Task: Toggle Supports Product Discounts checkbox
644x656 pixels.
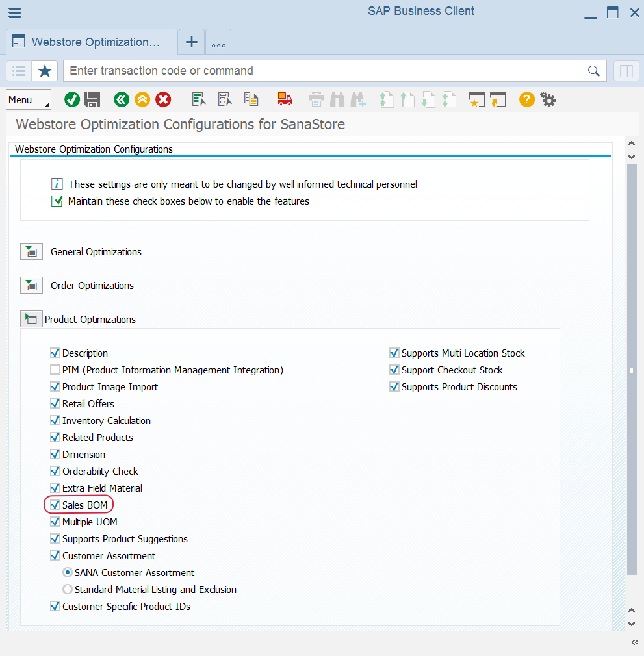Action: pyautogui.click(x=394, y=386)
